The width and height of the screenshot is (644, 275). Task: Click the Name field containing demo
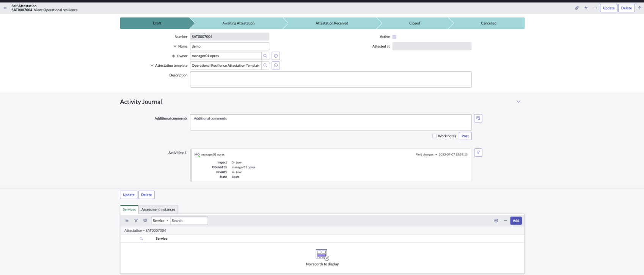[229, 46]
